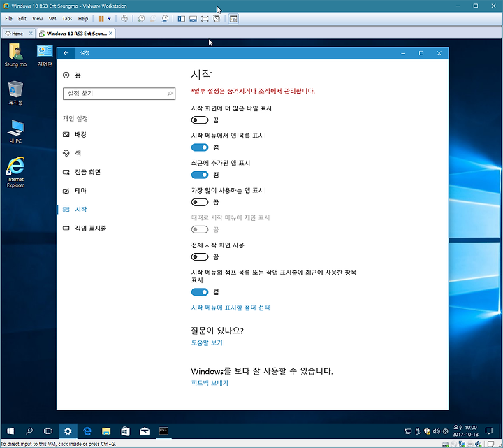
Task: Toggle the VMware library sidebar icon
Action: pyautogui.click(x=181, y=19)
